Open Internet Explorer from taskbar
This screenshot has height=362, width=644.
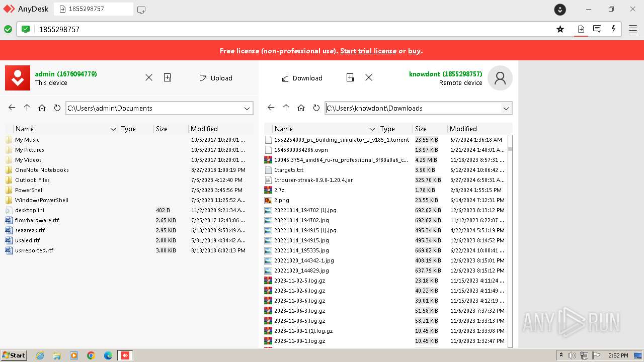click(40, 355)
